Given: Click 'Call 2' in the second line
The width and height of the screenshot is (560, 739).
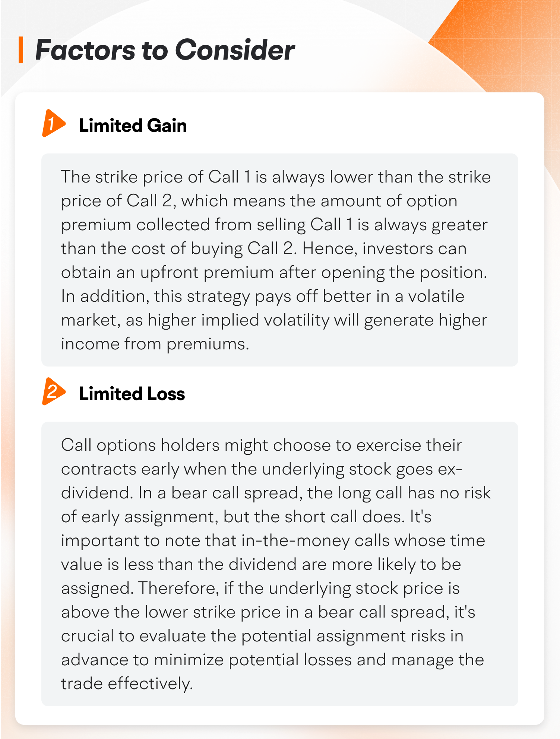Looking at the screenshot, I should (x=149, y=201).
